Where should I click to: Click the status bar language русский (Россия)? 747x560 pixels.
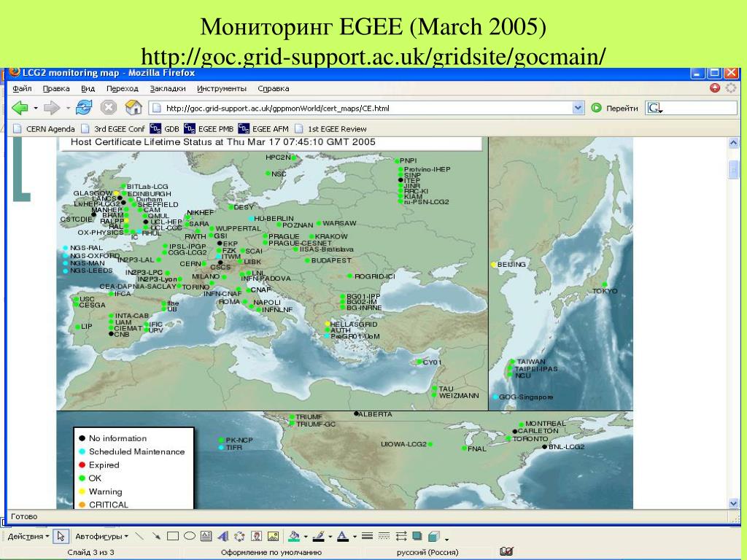coord(427,552)
